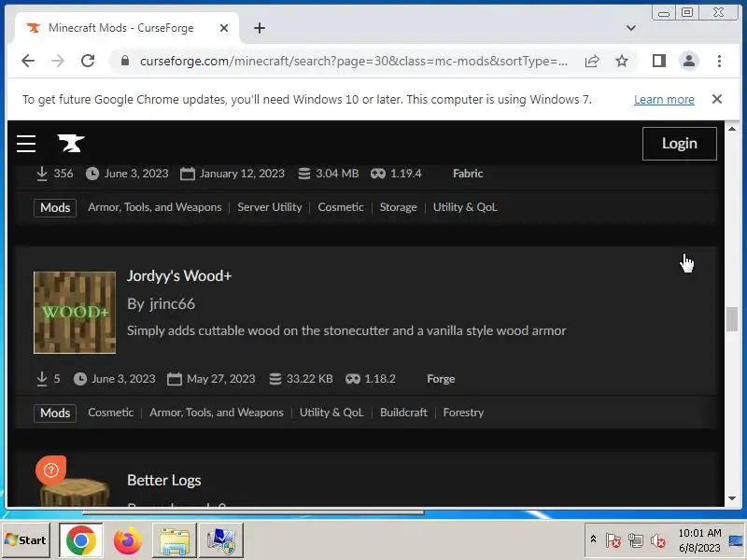Open Chrome's three-dot menu

[719, 61]
